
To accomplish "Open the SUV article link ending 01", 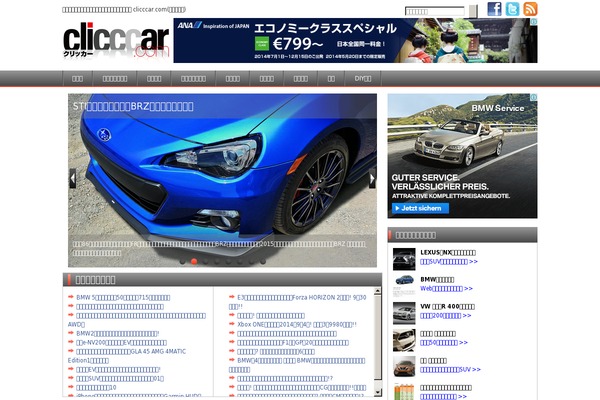I will pos(120,379).
